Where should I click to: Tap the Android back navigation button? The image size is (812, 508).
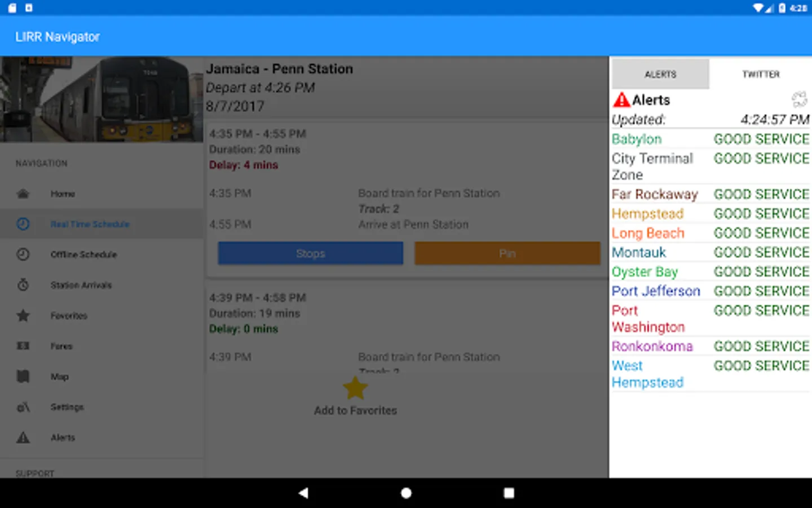click(x=303, y=493)
